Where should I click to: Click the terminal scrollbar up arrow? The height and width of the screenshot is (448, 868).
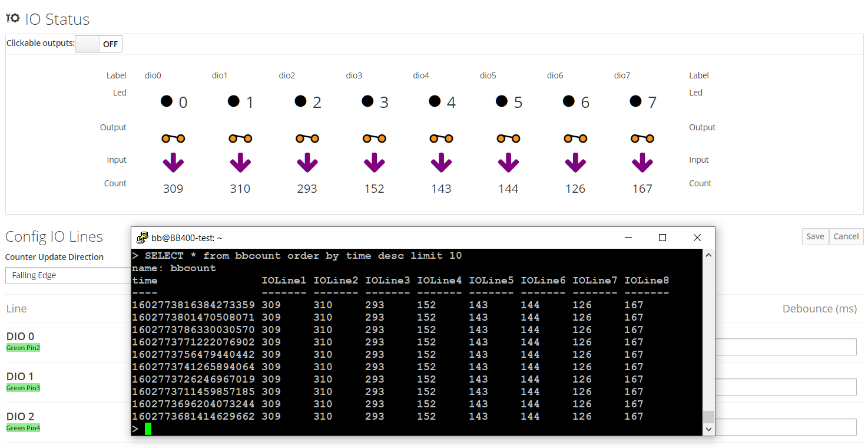tap(708, 255)
